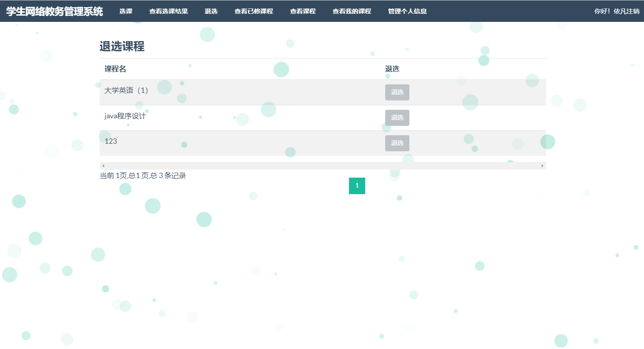The height and width of the screenshot is (349, 644).
Task: Open the 查看课程 navigation item
Action: click(303, 11)
